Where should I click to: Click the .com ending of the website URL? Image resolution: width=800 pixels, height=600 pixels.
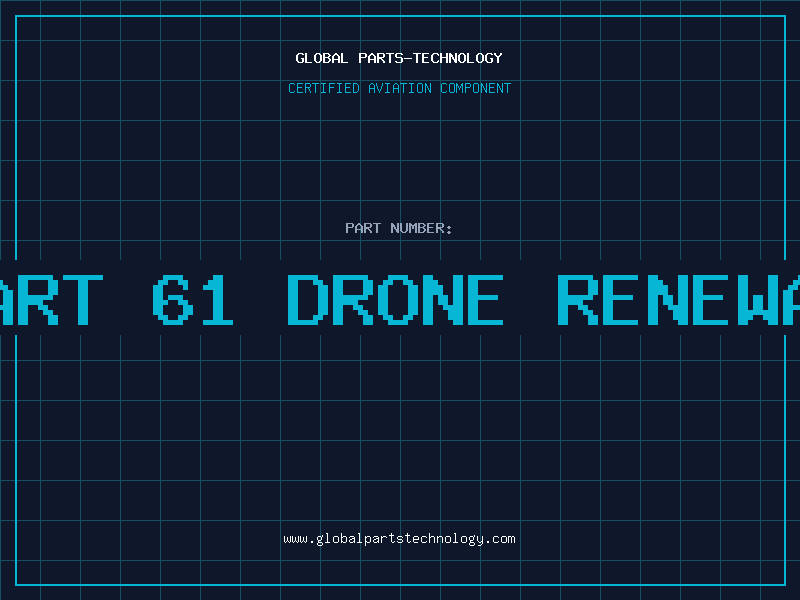click(500, 539)
